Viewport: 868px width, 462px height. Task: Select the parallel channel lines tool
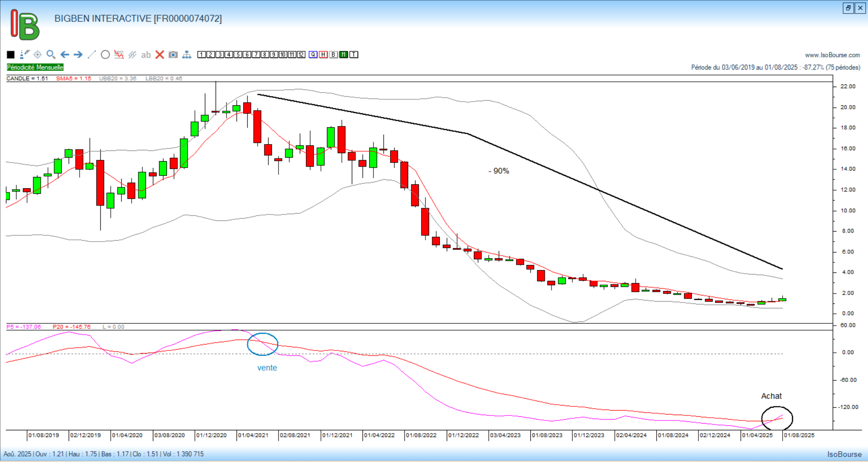pos(132,55)
